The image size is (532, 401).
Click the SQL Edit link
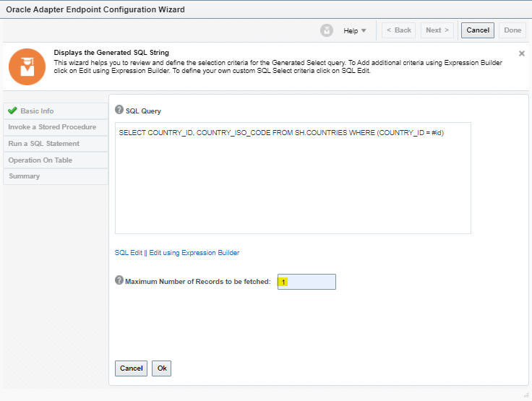pyautogui.click(x=129, y=253)
